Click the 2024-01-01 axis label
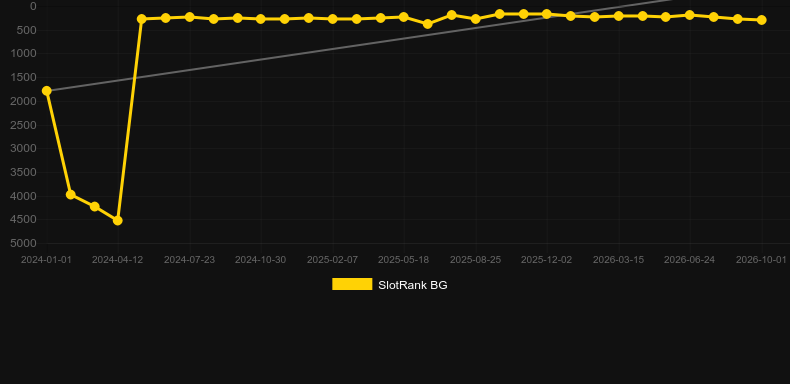The image size is (790, 384). (46, 260)
